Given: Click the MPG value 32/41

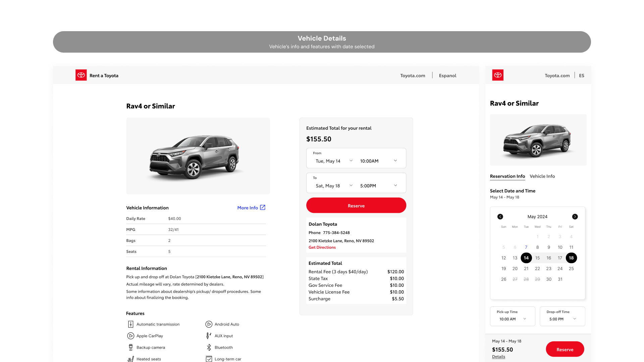Looking at the screenshot, I should (173, 230).
